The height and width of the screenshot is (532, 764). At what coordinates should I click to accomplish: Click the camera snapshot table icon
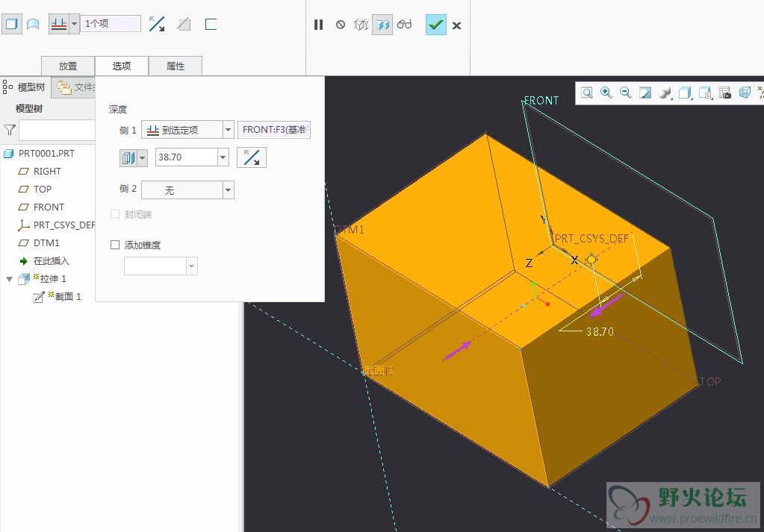pyautogui.click(x=725, y=93)
